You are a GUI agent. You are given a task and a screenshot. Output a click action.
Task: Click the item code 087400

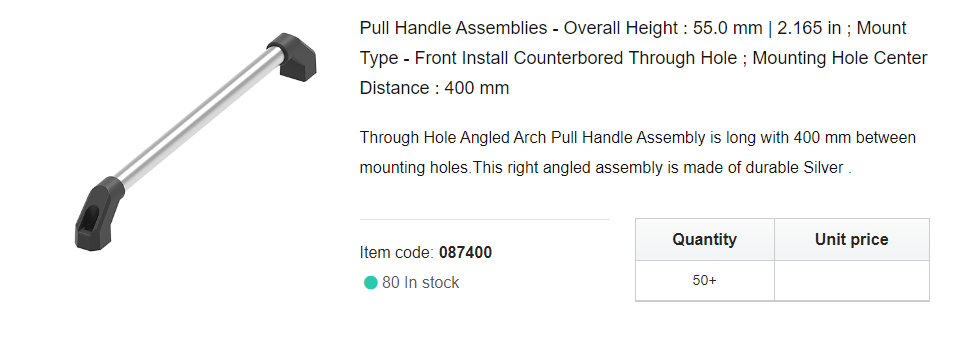point(465,252)
